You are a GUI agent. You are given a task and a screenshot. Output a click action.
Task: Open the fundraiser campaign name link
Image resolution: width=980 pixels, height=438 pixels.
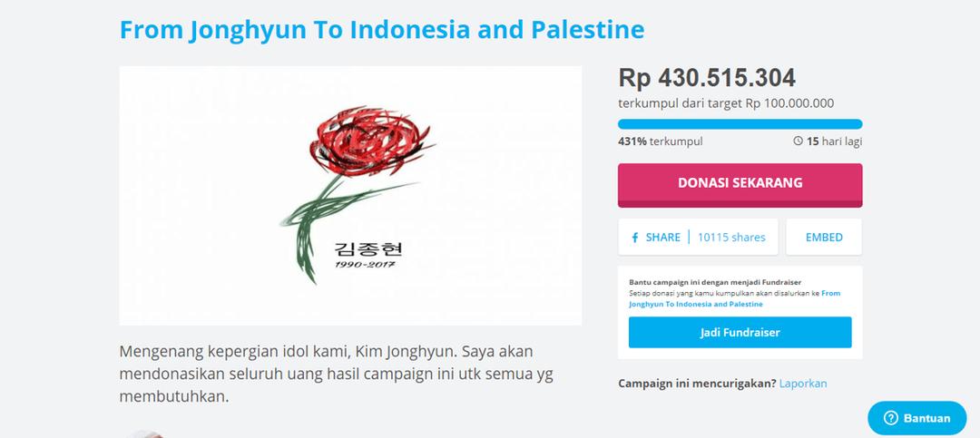click(734, 298)
